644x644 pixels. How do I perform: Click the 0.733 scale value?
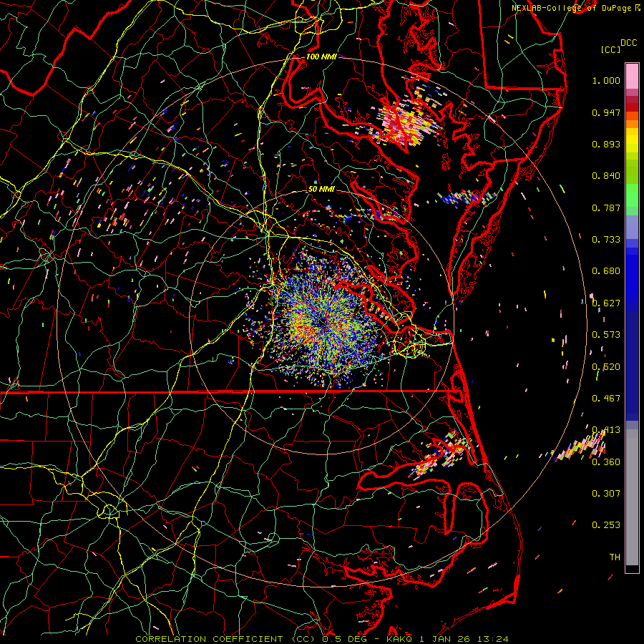[x=606, y=240]
